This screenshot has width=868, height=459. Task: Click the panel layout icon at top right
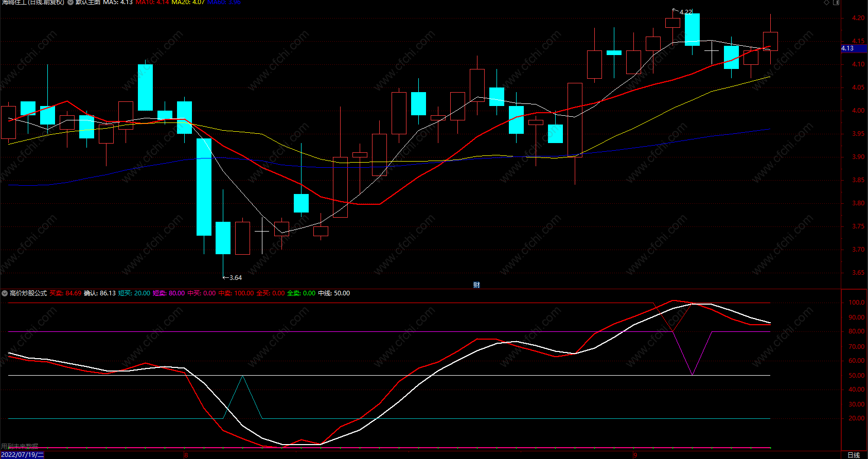(836, 3)
